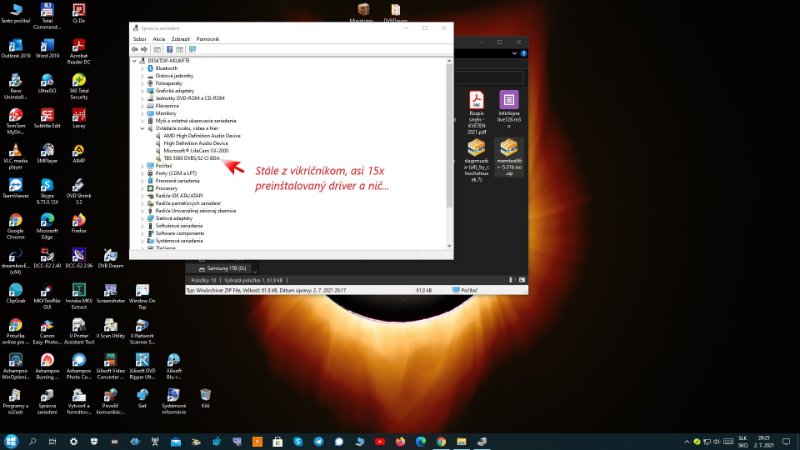Expand the Bluetooth tree node
This screenshot has width=800, height=450.
point(142,68)
